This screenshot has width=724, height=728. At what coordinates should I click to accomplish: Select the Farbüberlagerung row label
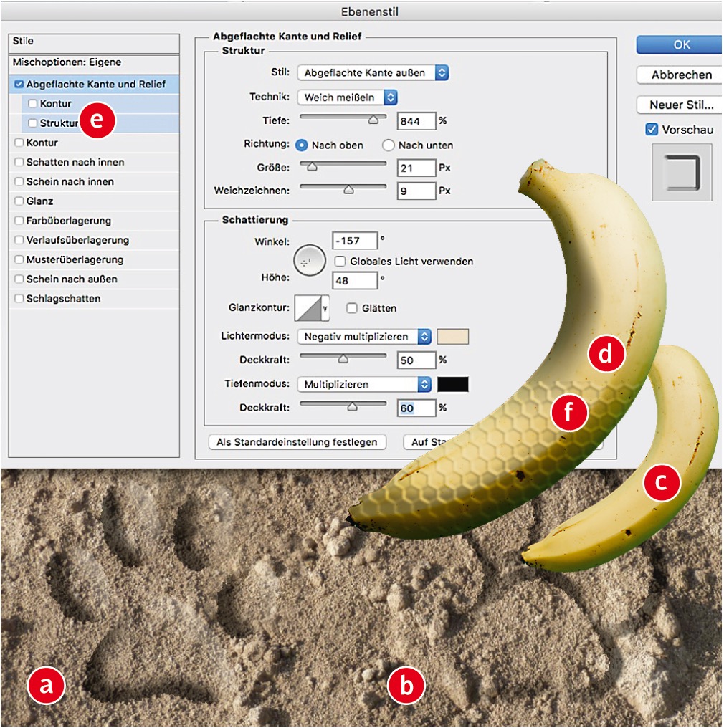69,221
